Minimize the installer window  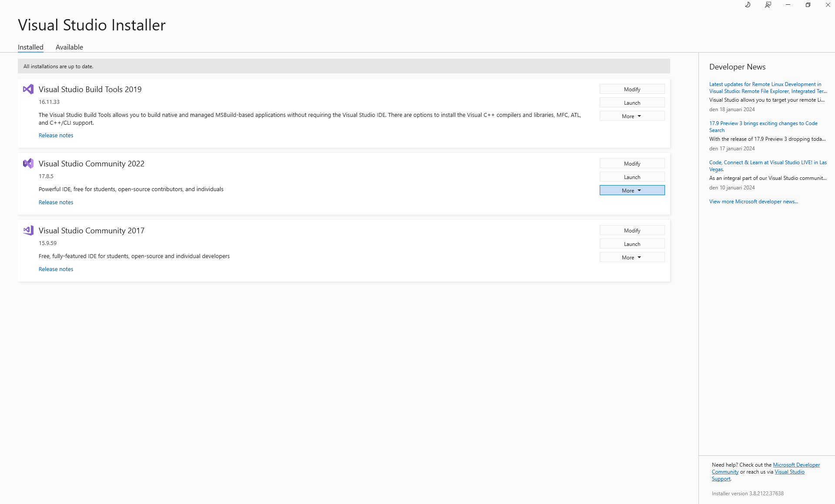coord(788,5)
